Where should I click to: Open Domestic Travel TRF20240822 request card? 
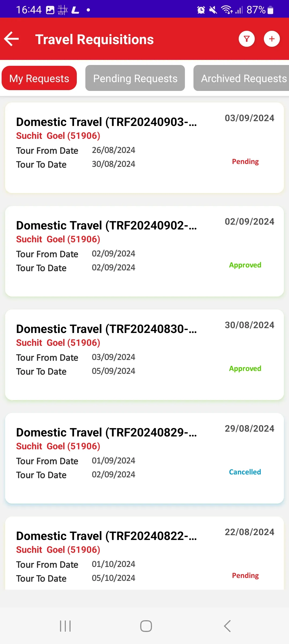[x=144, y=553]
